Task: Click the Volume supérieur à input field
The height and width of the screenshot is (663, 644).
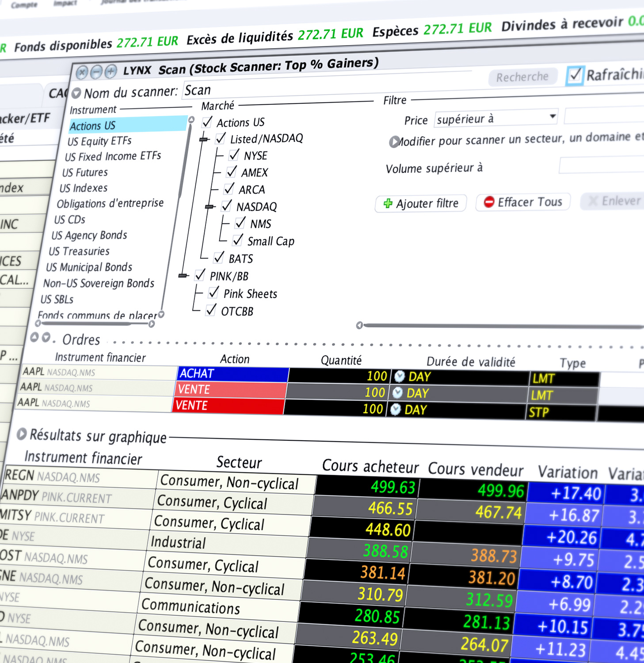Action: coord(602,165)
